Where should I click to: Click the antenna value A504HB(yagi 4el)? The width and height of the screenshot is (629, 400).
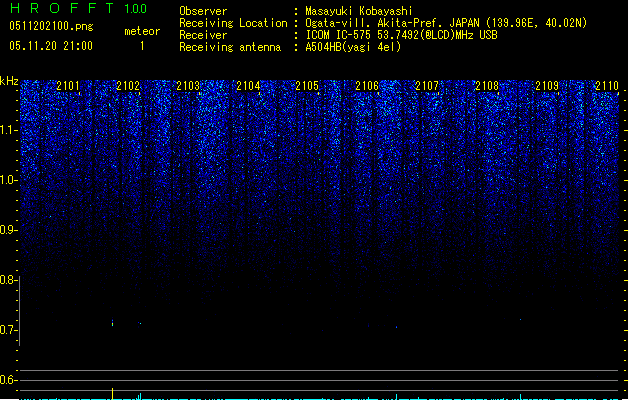353,47
